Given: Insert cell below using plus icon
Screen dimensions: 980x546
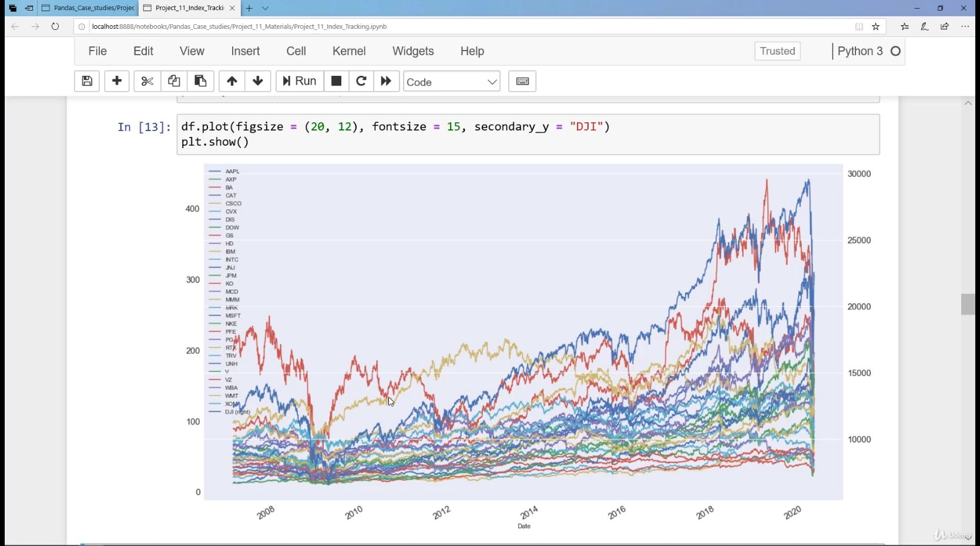Looking at the screenshot, I should click(x=117, y=81).
